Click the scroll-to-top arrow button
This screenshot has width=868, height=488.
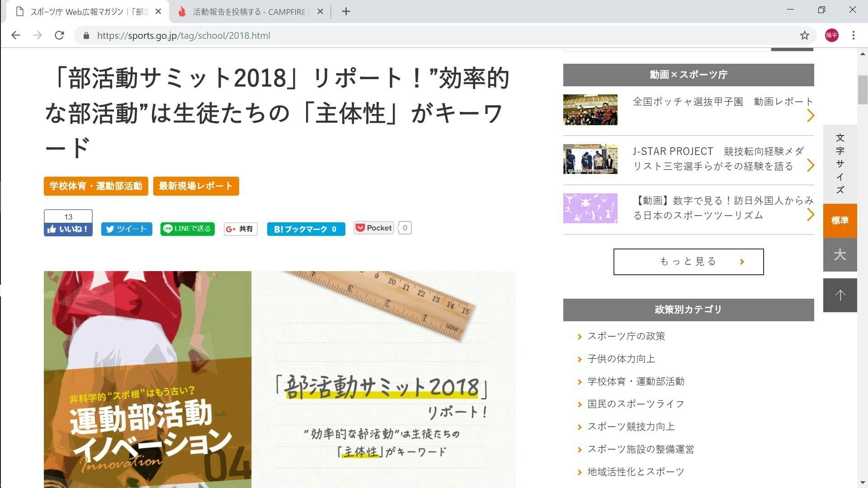(840, 295)
